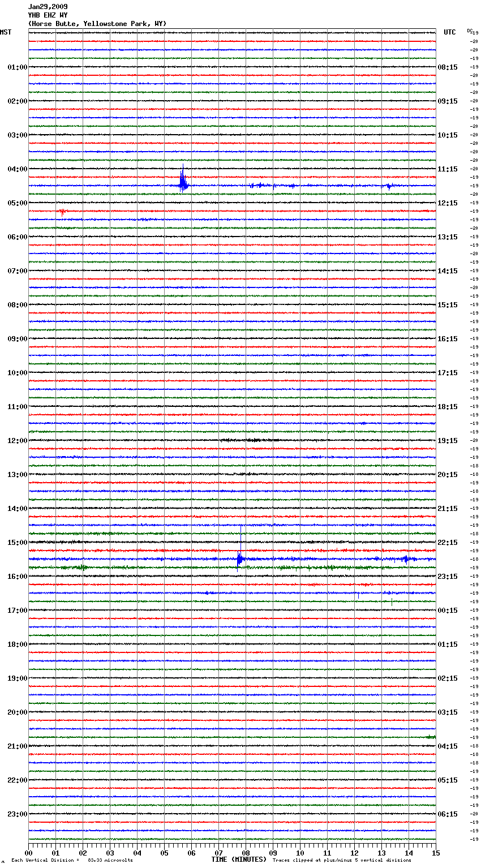Click the Each Vertical Division 83.33 microvolts note

(72, 861)
